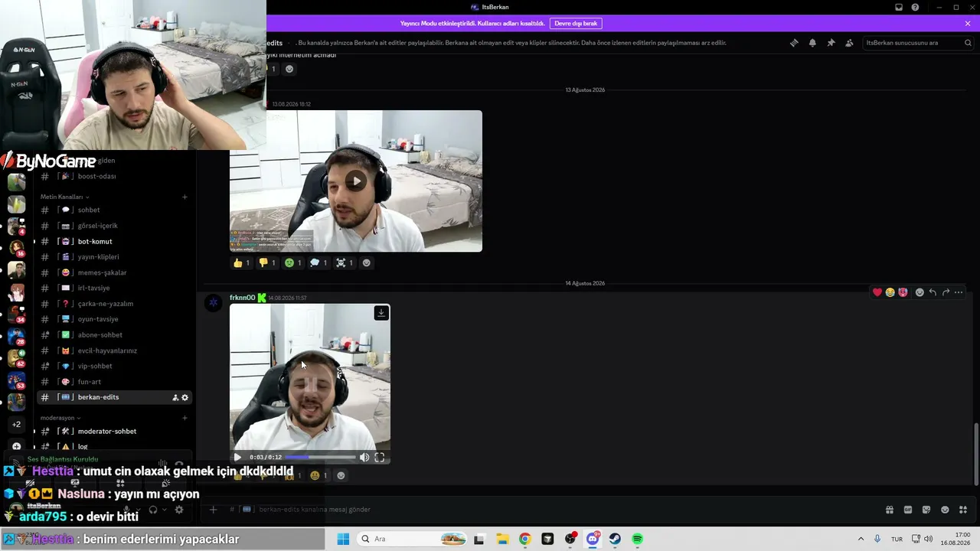Screen dimensions: 980x551
Task: Add thumbs down reaction on 13 August clip
Action: point(267,262)
